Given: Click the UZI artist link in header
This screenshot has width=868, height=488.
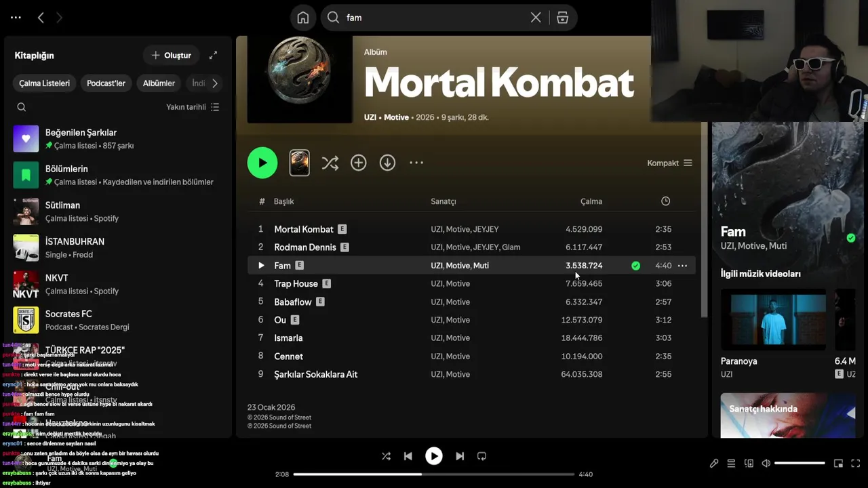Looking at the screenshot, I should (x=370, y=117).
